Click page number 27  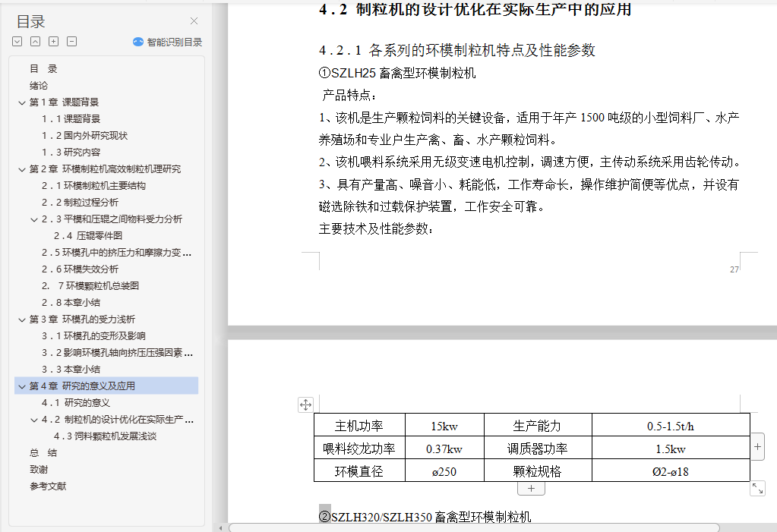coord(734,269)
